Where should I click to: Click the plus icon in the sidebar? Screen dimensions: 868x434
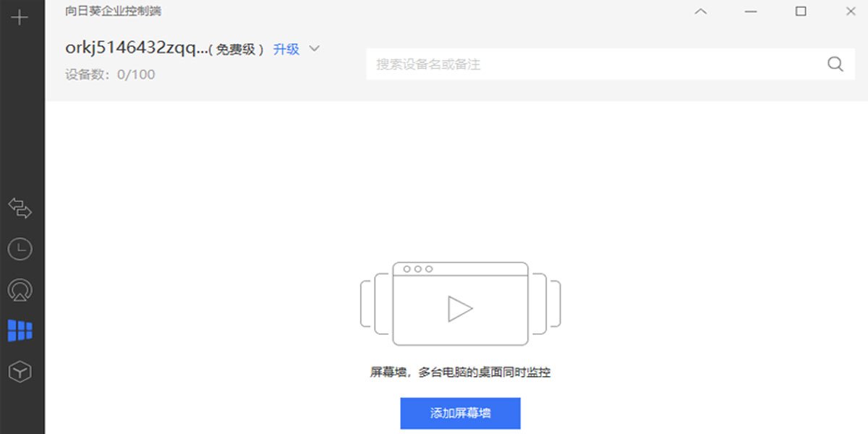pos(20,18)
